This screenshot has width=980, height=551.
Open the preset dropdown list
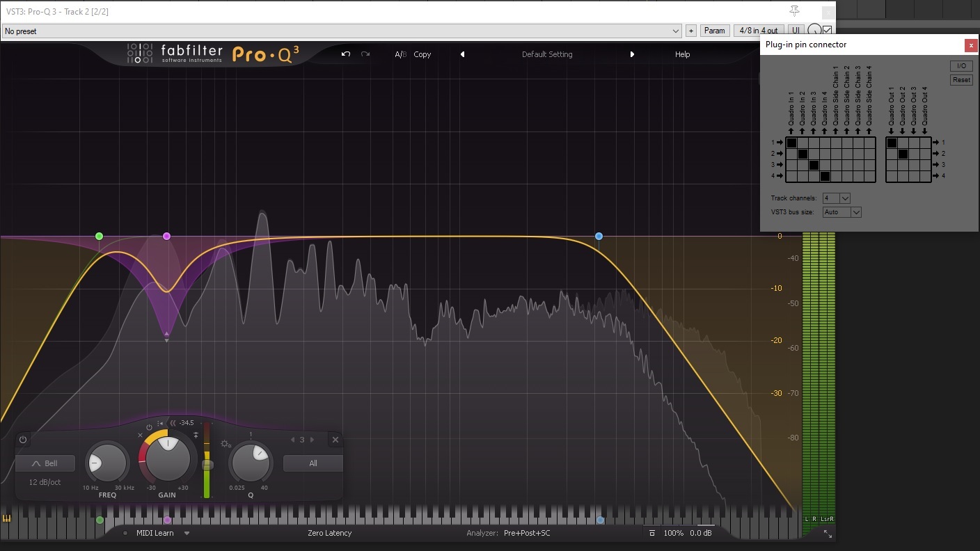(675, 31)
